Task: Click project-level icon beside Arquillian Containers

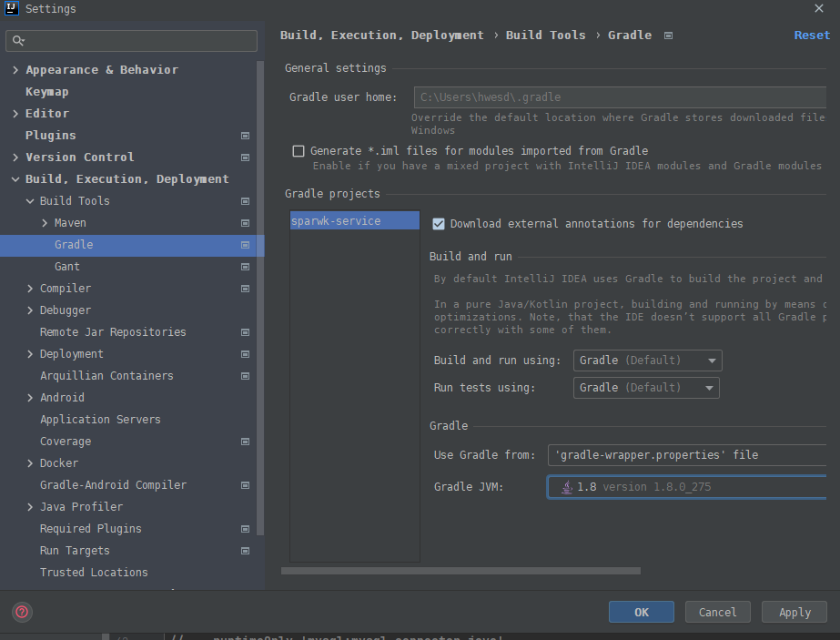Action: 246,376
